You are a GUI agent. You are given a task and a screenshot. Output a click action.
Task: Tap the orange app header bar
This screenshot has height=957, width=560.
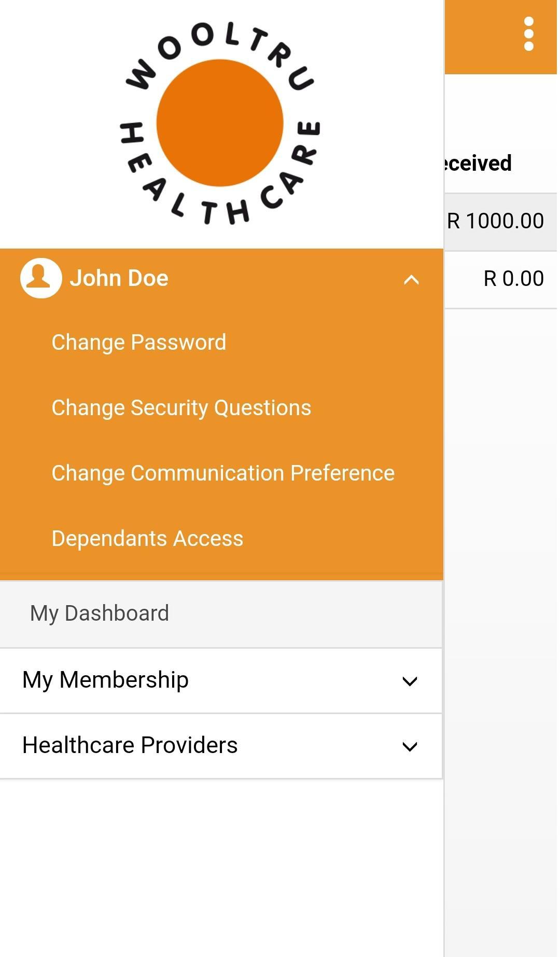[x=501, y=37]
